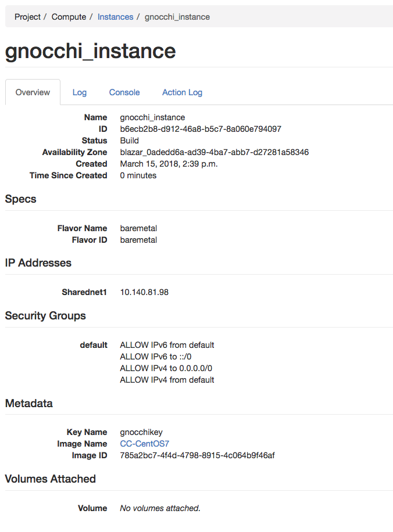Click the Flavor ID value baremetal
393x532 pixels.
tap(138, 240)
